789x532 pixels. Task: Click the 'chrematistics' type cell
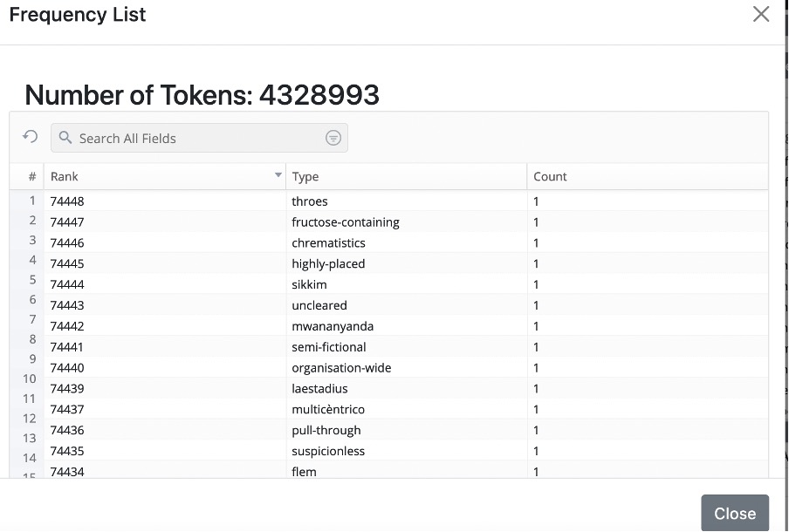328,243
